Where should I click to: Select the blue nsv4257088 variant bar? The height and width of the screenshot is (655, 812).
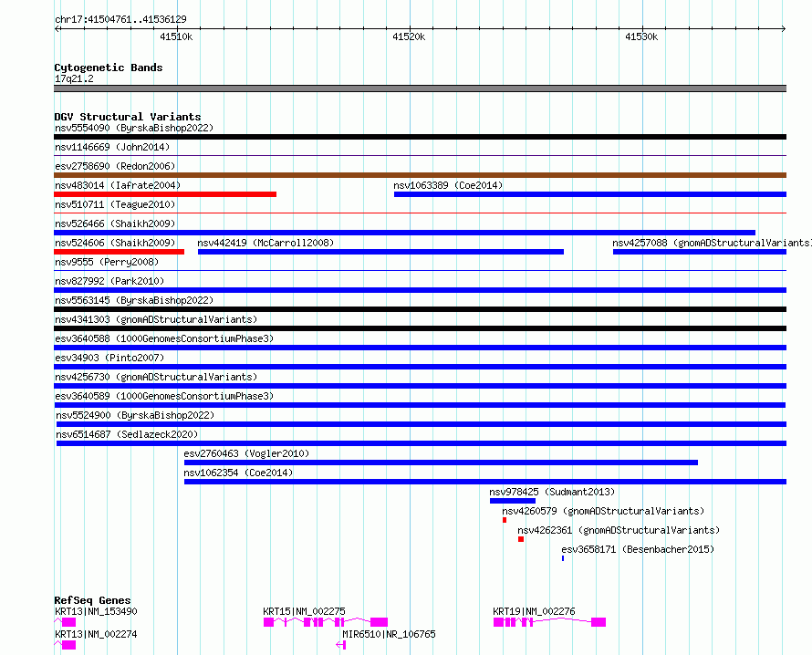[x=700, y=252]
